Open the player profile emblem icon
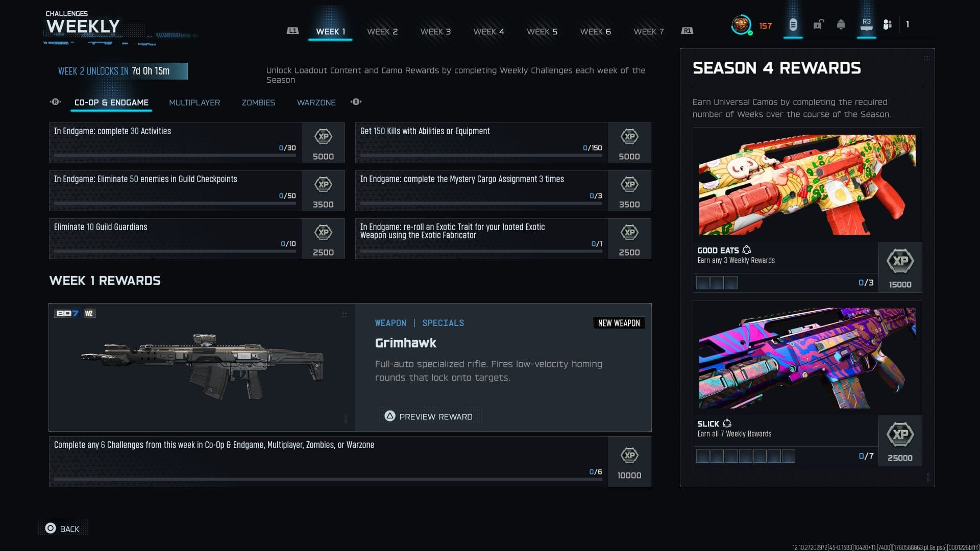The image size is (980, 551). click(741, 24)
